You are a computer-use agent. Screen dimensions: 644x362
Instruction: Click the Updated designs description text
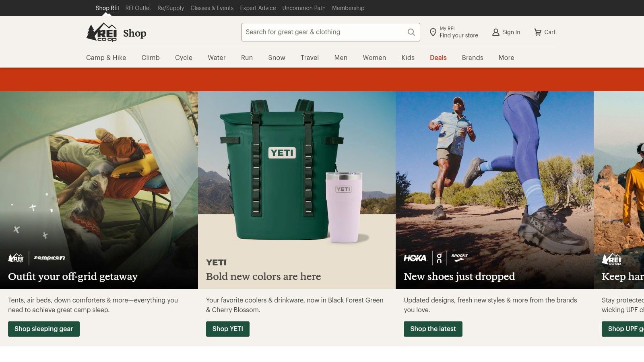490,305
